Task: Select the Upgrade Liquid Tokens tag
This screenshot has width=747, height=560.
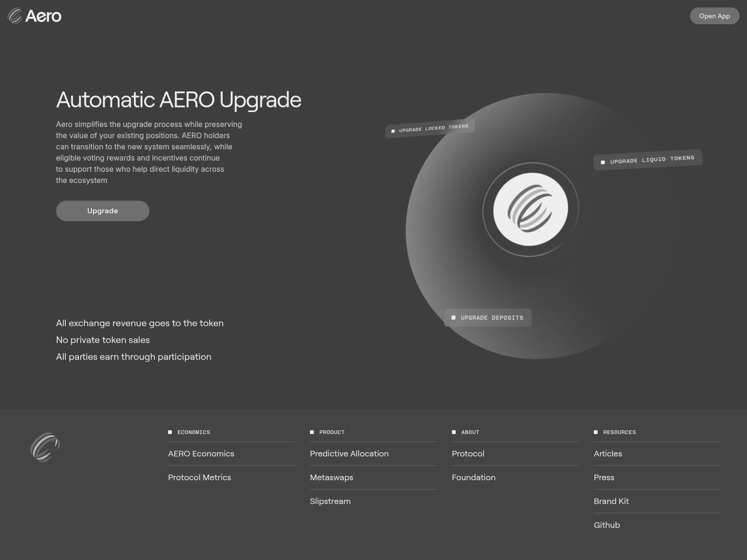Action: tap(648, 160)
